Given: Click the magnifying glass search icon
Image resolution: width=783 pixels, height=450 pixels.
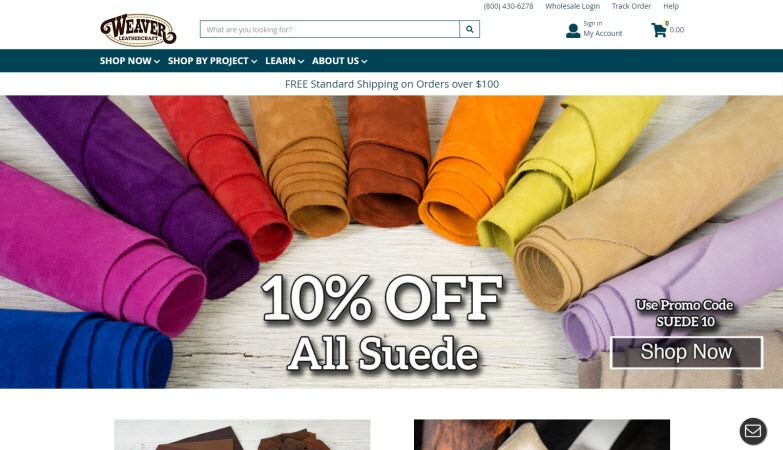Looking at the screenshot, I should click(x=469, y=29).
